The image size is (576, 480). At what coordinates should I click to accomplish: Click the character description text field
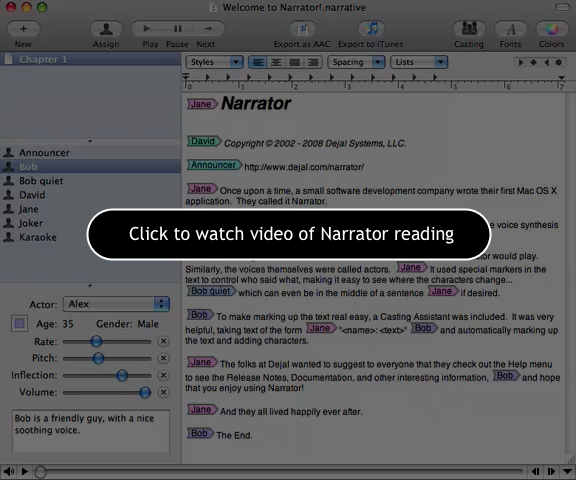(91, 432)
